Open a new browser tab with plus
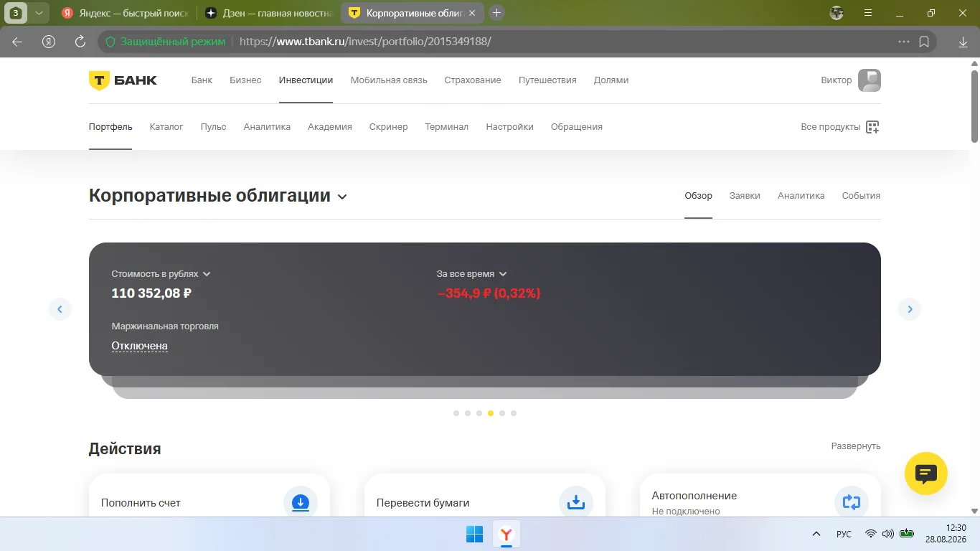Screen dimensions: 980x551 [x=496, y=13]
